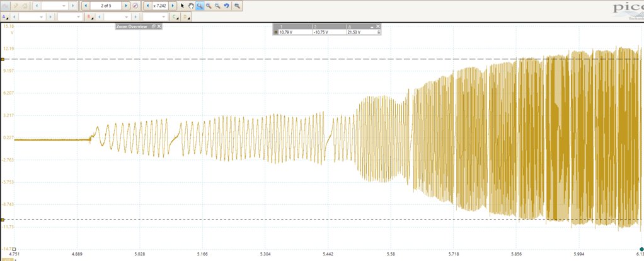Viewport: 644px width, 261px height.
Task: Open channel D options
Action: point(186,17)
